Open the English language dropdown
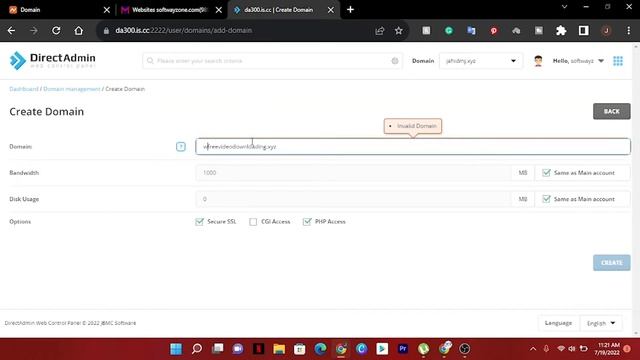Screen dimensions: 640x360 601,323
